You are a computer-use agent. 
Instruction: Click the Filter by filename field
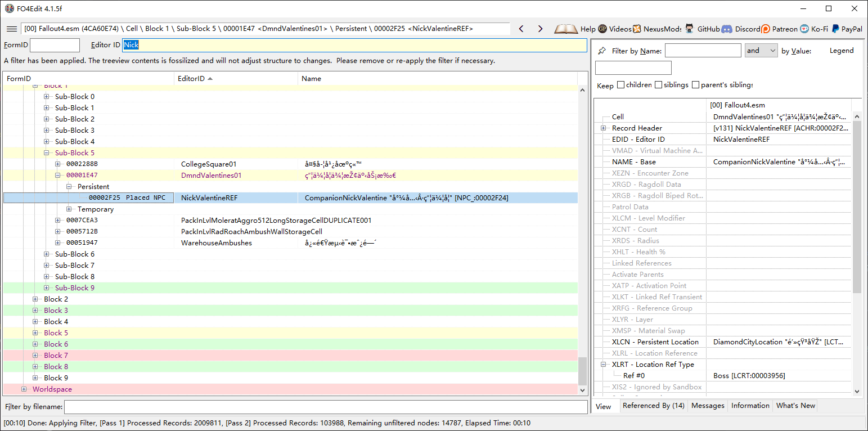click(x=326, y=407)
